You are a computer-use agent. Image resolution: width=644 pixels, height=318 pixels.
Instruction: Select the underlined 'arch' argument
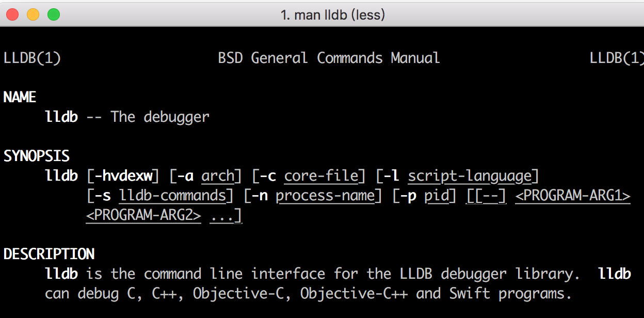(218, 176)
